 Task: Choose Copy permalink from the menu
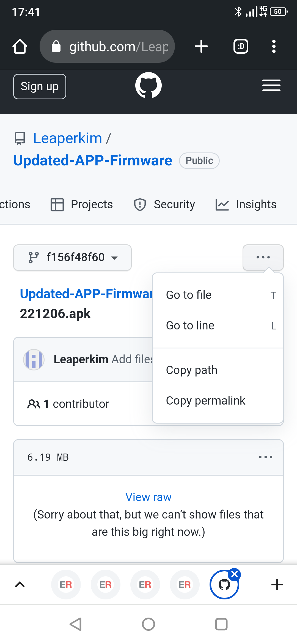(218, 401)
